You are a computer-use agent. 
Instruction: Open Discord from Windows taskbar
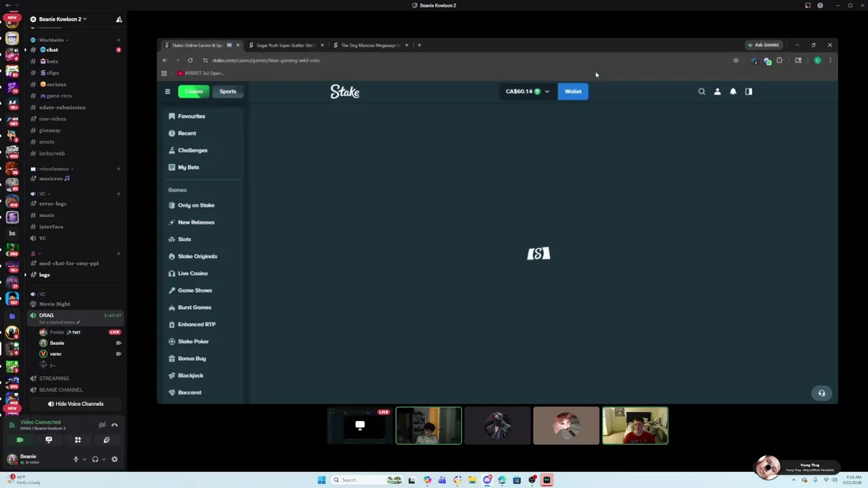487,480
